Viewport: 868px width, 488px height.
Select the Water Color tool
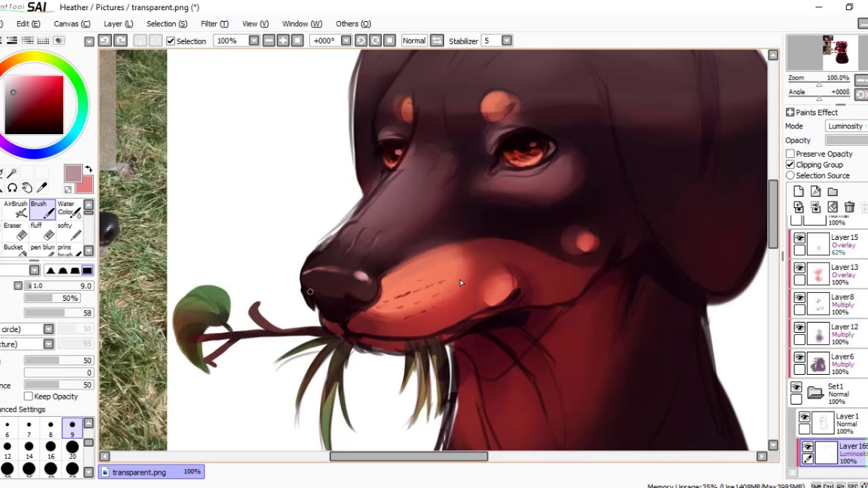coord(69,209)
